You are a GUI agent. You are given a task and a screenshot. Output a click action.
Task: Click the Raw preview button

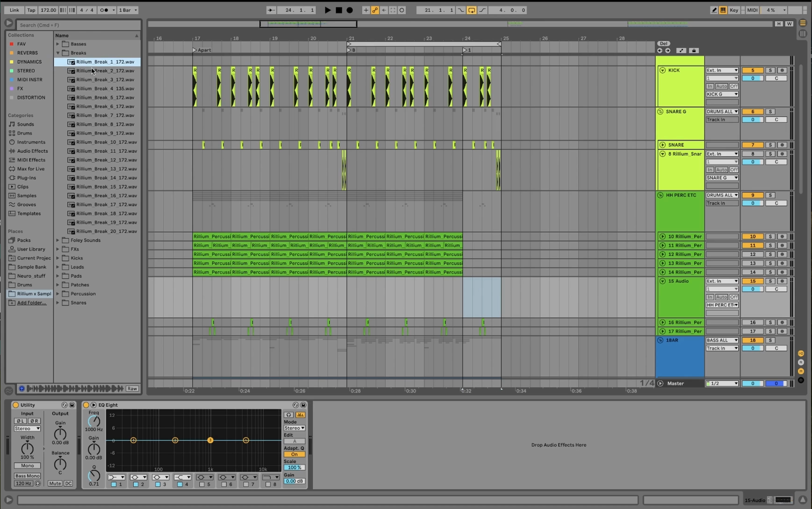tap(132, 389)
